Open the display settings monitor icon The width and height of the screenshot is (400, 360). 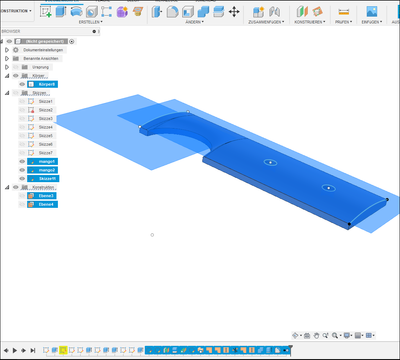[x=347, y=335]
